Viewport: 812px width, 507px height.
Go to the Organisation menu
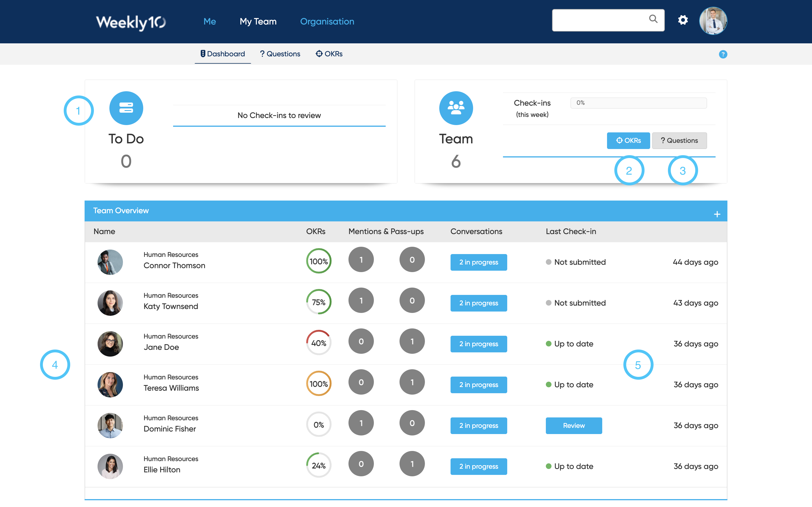point(327,21)
